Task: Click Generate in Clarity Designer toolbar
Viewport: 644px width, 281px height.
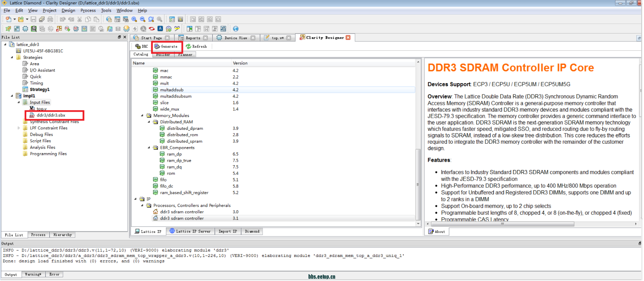Action: [x=166, y=47]
